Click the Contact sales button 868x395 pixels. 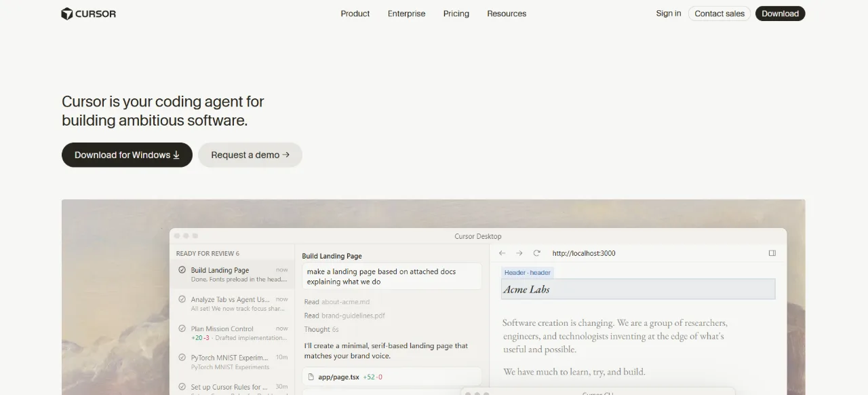coord(719,14)
